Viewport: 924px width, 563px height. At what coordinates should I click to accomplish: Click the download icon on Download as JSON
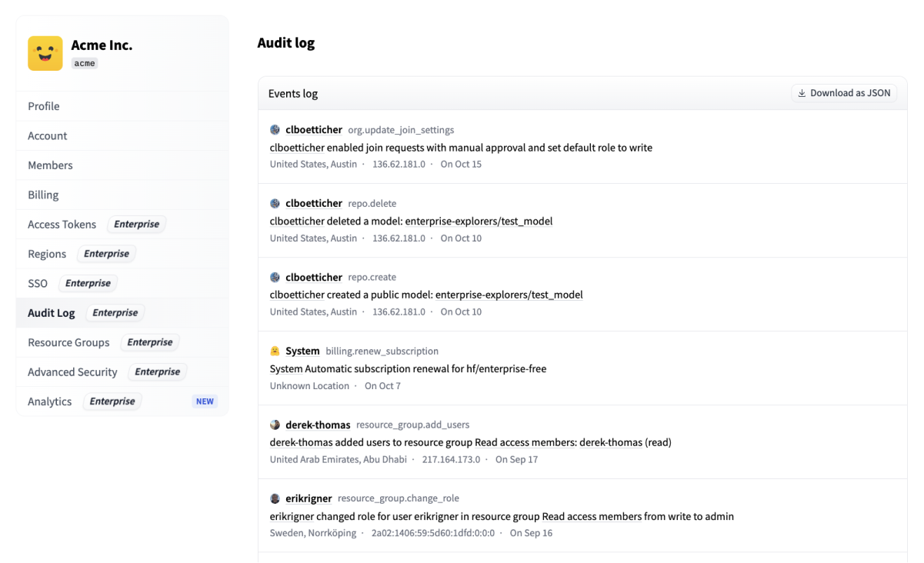tap(802, 92)
